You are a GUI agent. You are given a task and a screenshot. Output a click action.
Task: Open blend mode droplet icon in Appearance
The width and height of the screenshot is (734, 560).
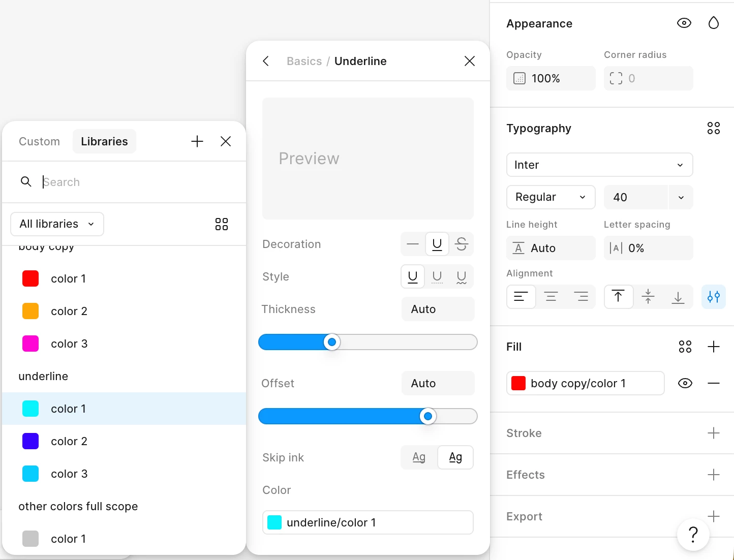point(714,23)
